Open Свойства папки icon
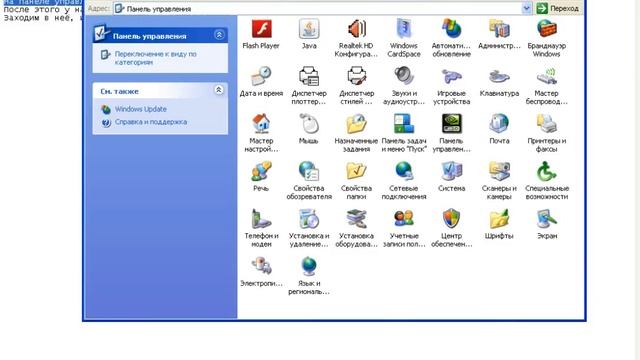This screenshot has height=360, width=640. [356, 171]
